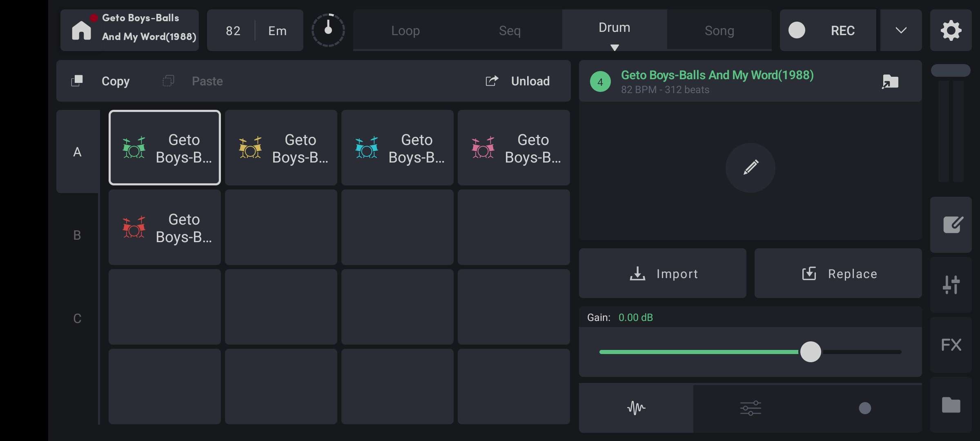Go to the home screen icon
The width and height of the screenshot is (980, 441).
click(x=82, y=30)
